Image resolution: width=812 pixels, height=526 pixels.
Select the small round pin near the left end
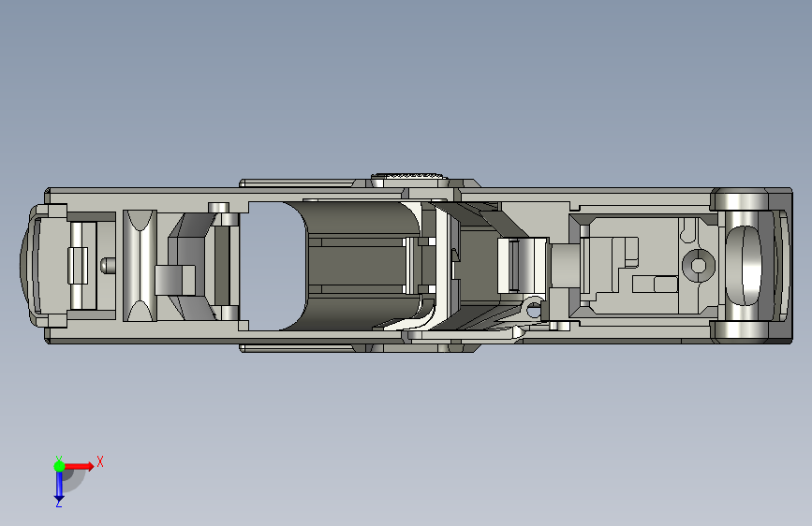coord(108,266)
